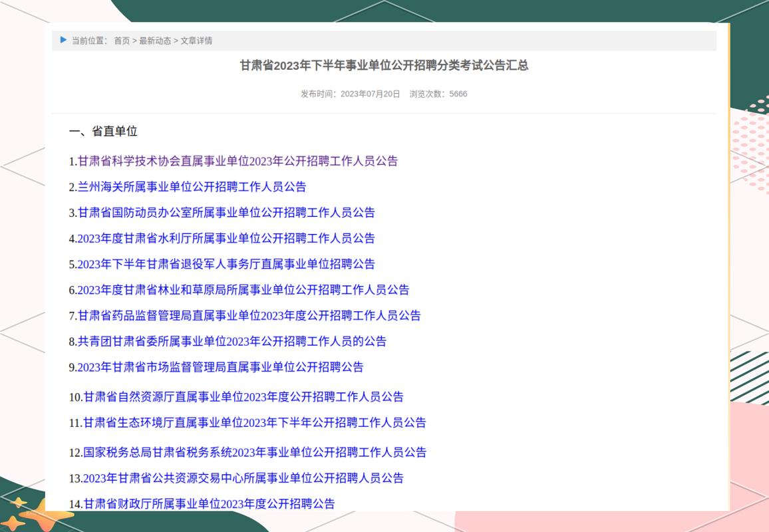Open 2023年甘肃省市场监督管理局直属事业单位公开招聘公告
Screen dimensions: 769x532
click(x=222, y=367)
